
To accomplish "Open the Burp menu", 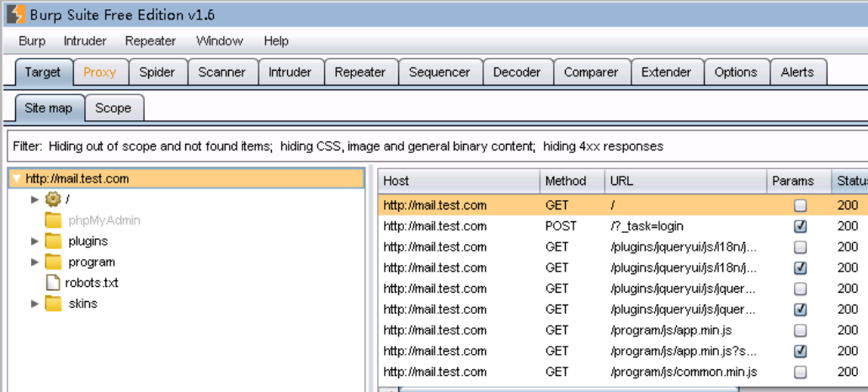I will tap(32, 41).
